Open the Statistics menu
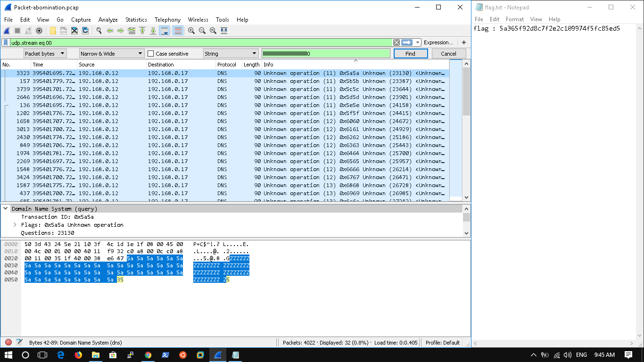 tap(136, 20)
